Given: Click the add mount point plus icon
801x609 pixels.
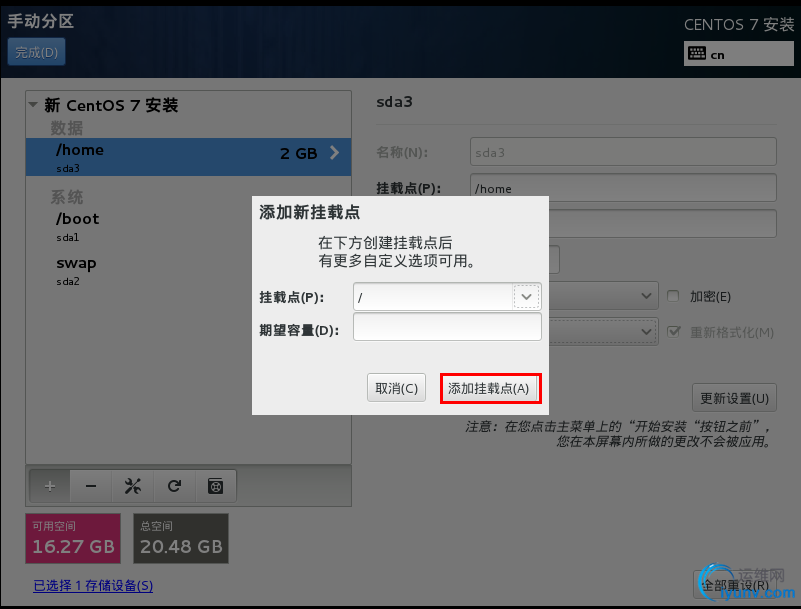Looking at the screenshot, I should click(x=48, y=486).
